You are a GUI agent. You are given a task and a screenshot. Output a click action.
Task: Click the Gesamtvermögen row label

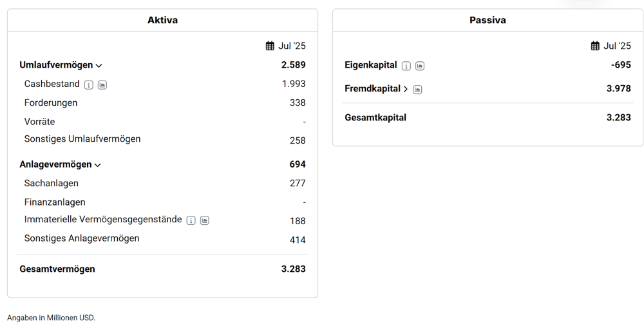click(57, 269)
